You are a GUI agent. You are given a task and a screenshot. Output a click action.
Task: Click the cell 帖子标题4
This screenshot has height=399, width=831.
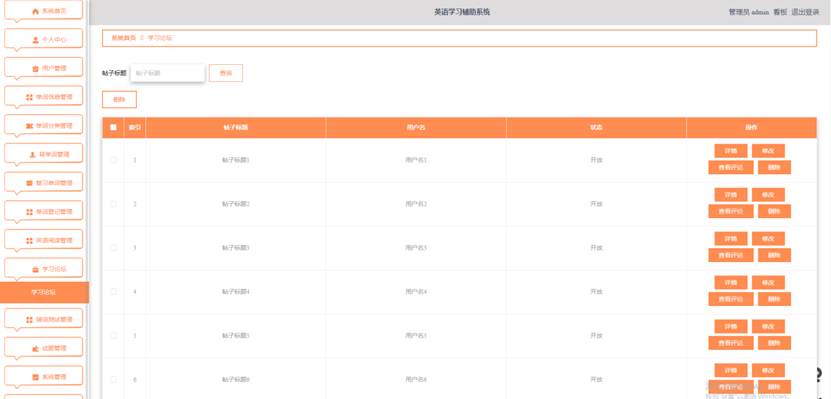click(x=235, y=292)
